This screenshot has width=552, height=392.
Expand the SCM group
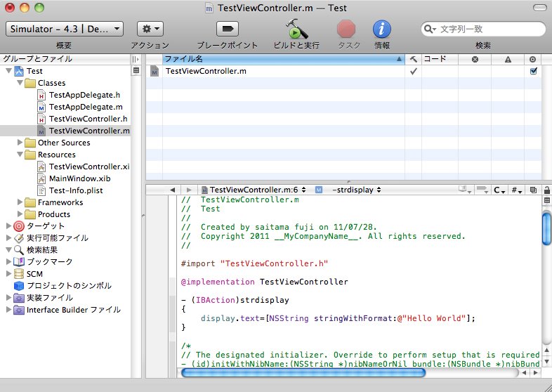[x=9, y=273]
